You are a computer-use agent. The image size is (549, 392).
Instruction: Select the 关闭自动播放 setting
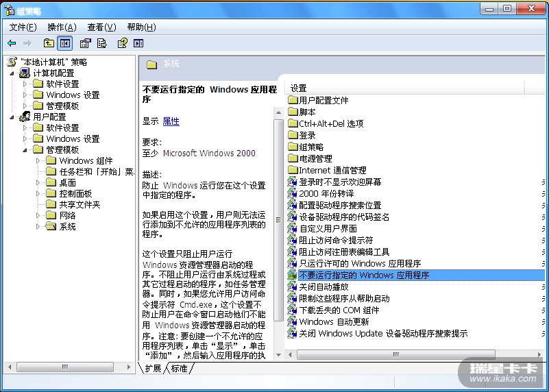coord(324,287)
